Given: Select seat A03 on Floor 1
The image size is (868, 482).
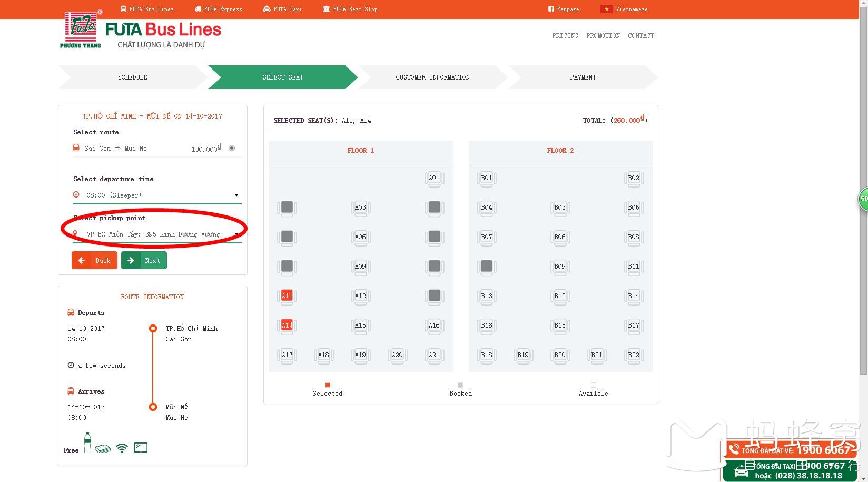Looking at the screenshot, I should point(360,208).
